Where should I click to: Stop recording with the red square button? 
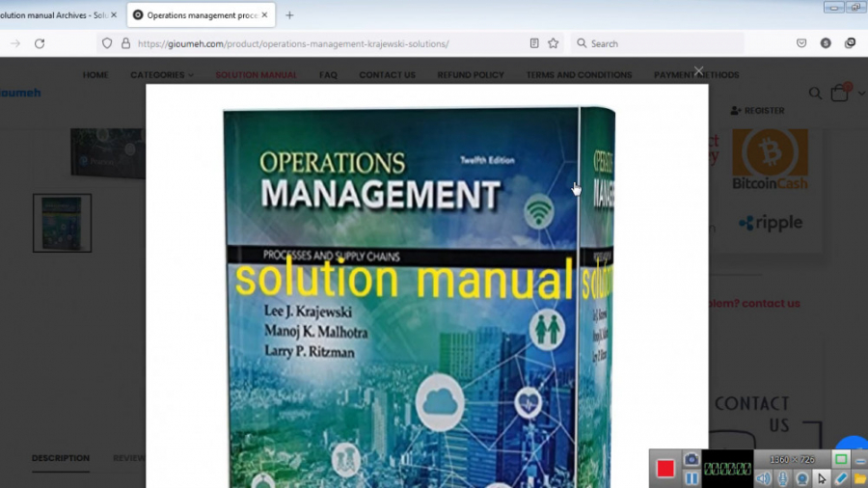665,469
